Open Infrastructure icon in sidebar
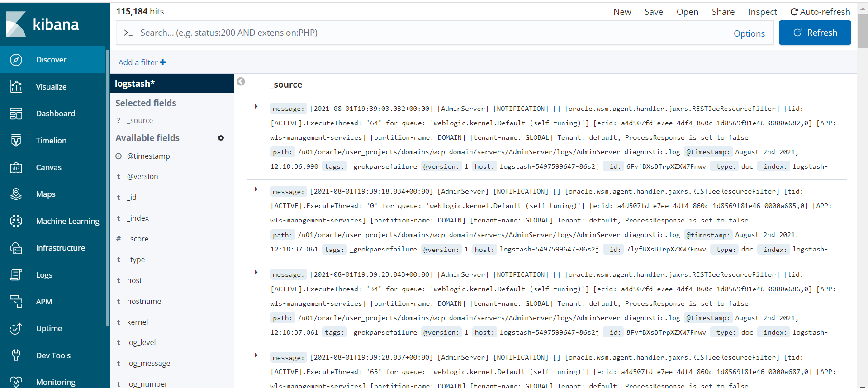The height and width of the screenshot is (388, 868). tap(16, 248)
